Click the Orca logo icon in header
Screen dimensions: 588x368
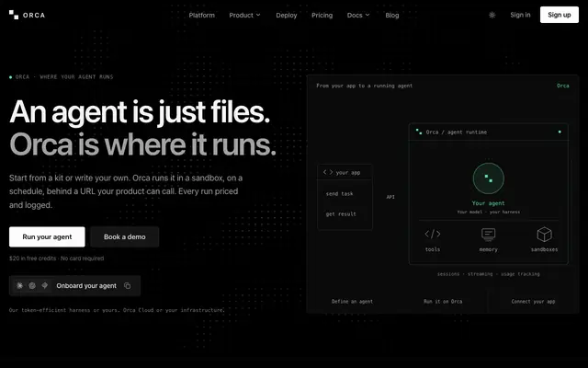click(14, 15)
